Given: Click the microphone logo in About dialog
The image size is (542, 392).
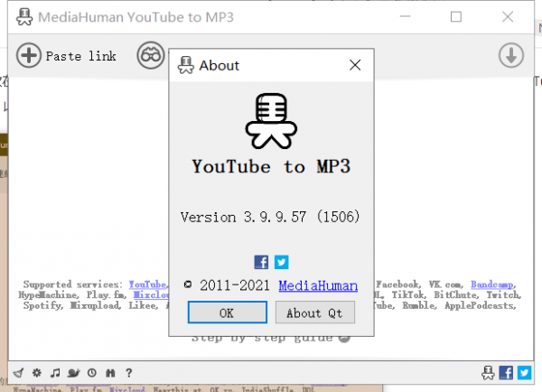Looking at the screenshot, I should click(x=271, y=121).
